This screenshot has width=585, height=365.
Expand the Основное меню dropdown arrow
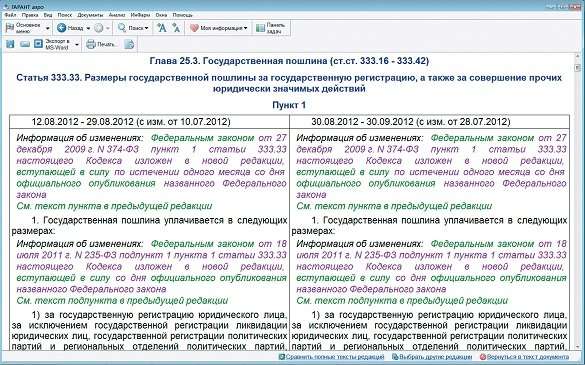click(47, 28)
